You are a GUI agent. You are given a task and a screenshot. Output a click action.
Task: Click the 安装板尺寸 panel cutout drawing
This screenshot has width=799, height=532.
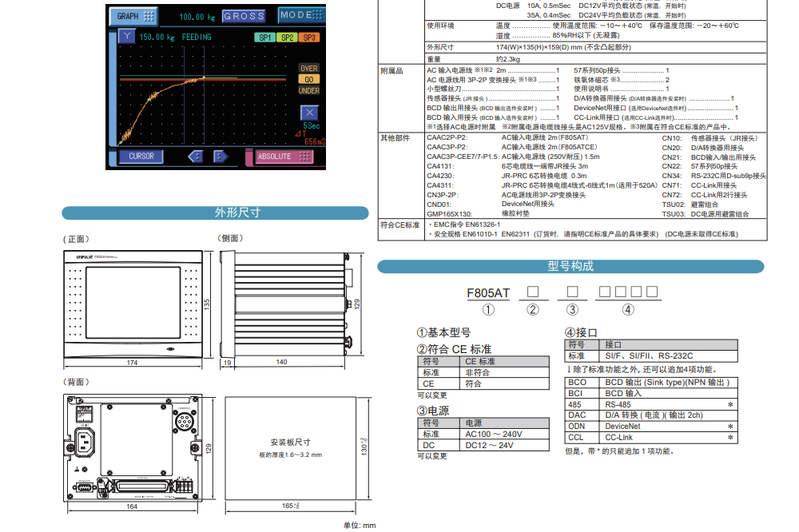291,448
